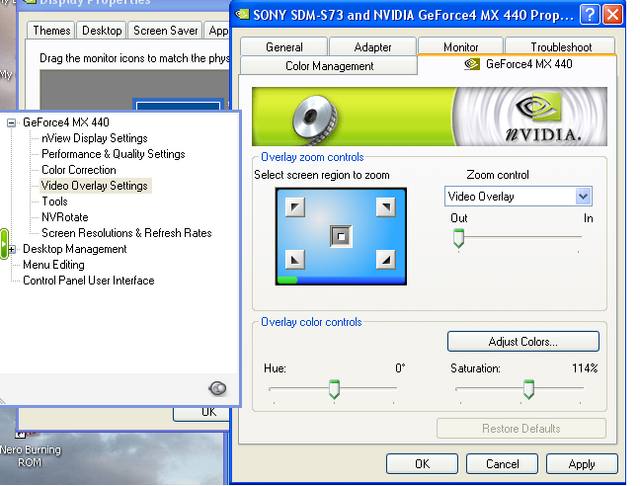Open the General tab

tap(284, 47)
